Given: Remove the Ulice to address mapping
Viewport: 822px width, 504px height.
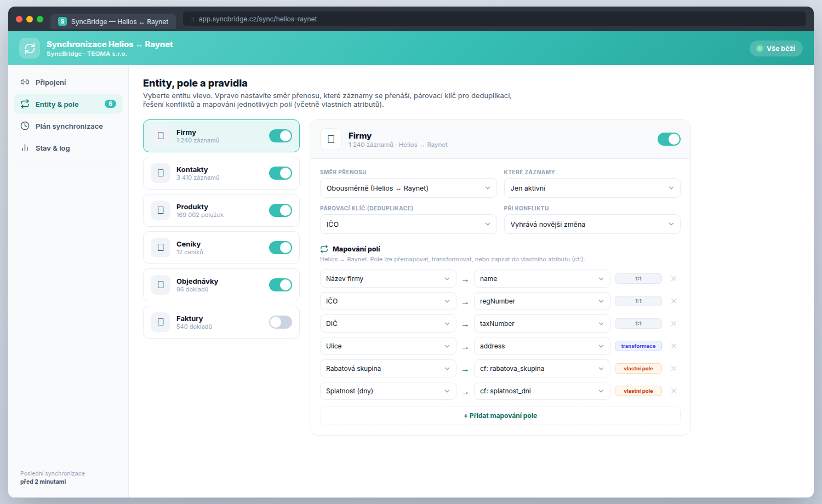Looking at the screenshot, I should tap(673, 346).
